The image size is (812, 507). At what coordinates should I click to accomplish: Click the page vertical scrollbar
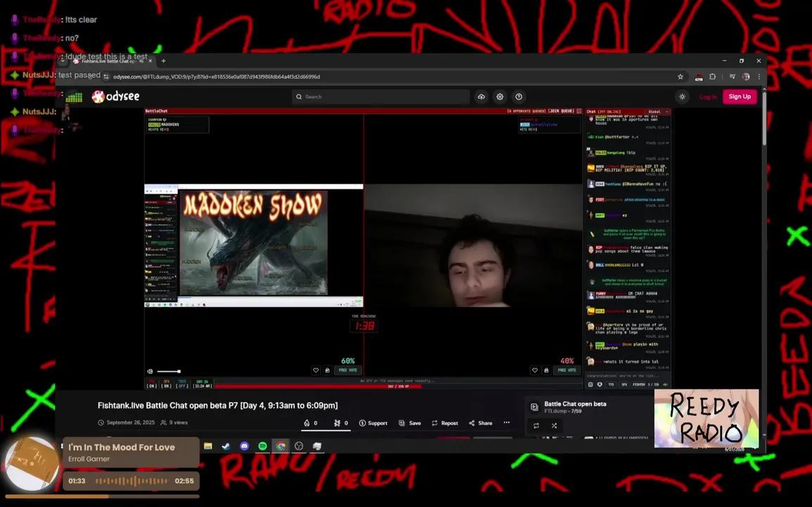pos(763,118)
